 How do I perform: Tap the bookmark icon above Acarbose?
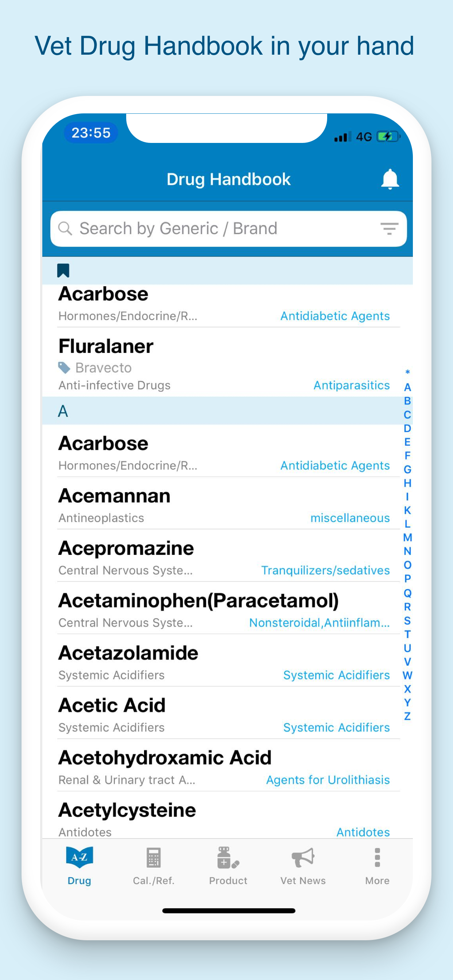(x=63, y=270)
